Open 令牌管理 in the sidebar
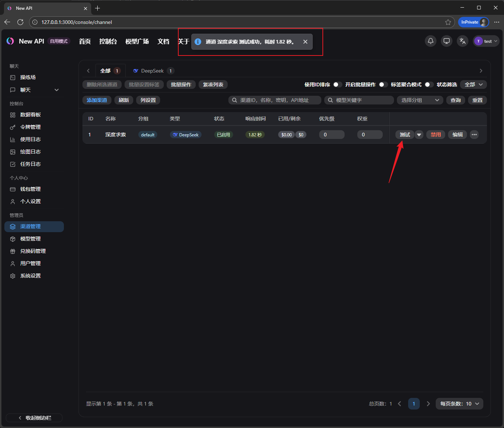Image resolution: width=504 pixels, height=428 pixels. [31, 127]
